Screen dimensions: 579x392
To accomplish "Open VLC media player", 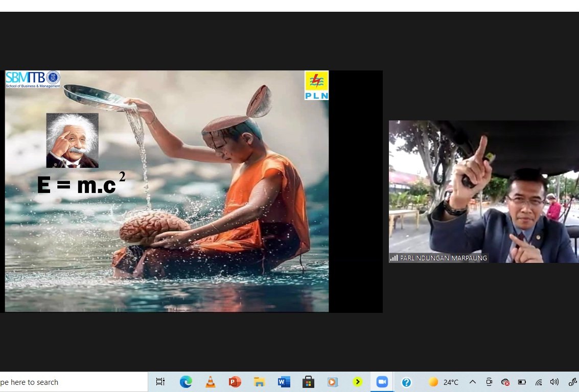I will tap(210, 382).
